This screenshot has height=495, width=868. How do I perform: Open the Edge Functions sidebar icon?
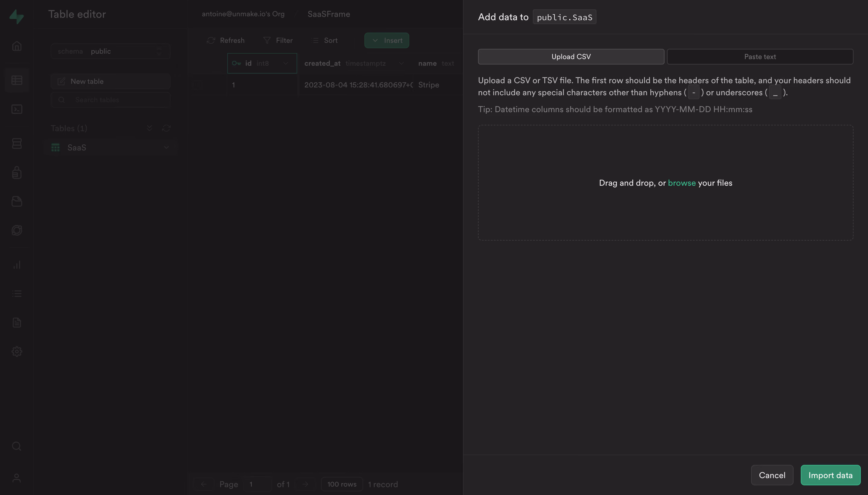pos(17,230)
